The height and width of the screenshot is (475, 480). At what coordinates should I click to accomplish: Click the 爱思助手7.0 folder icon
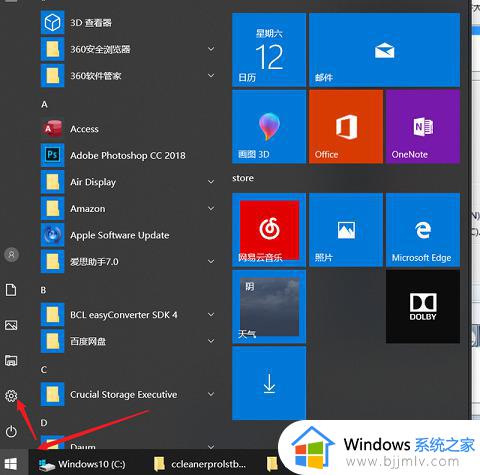(x=52, y=262)
